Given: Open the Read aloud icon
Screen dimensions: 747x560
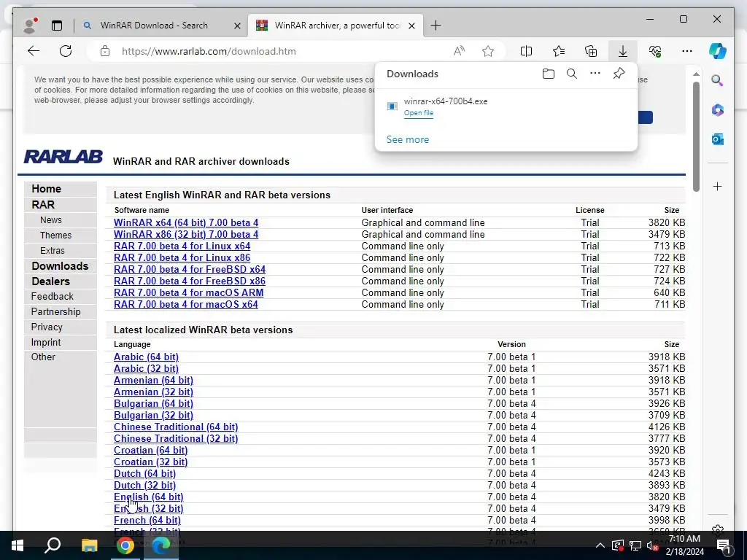Looking at the screenshot, I should point(459,51).
